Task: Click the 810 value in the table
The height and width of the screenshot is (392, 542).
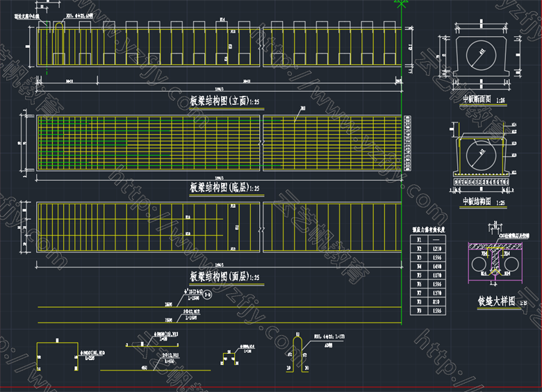Action: (x=437, y=302)
